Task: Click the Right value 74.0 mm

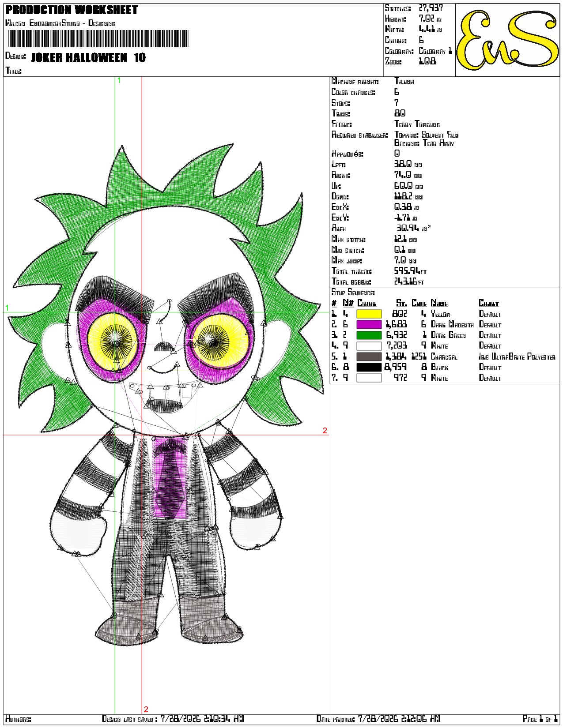Action: coord(408,175)
